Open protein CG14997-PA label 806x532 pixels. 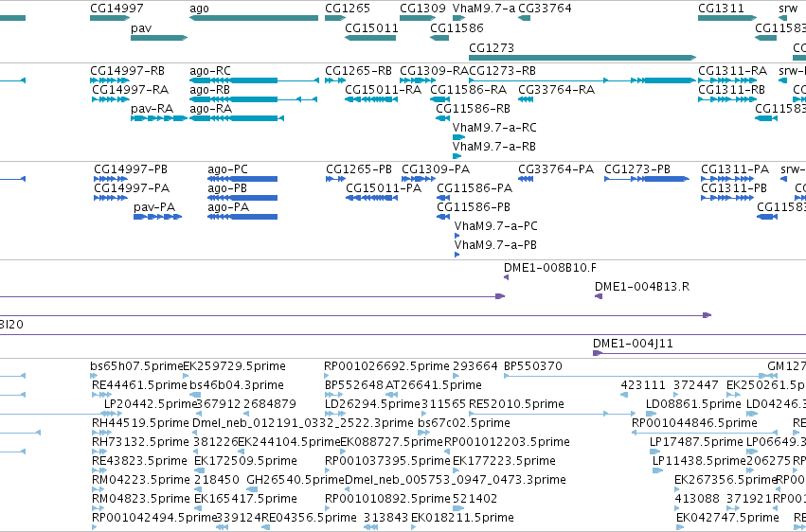click(x=132, y=188)
